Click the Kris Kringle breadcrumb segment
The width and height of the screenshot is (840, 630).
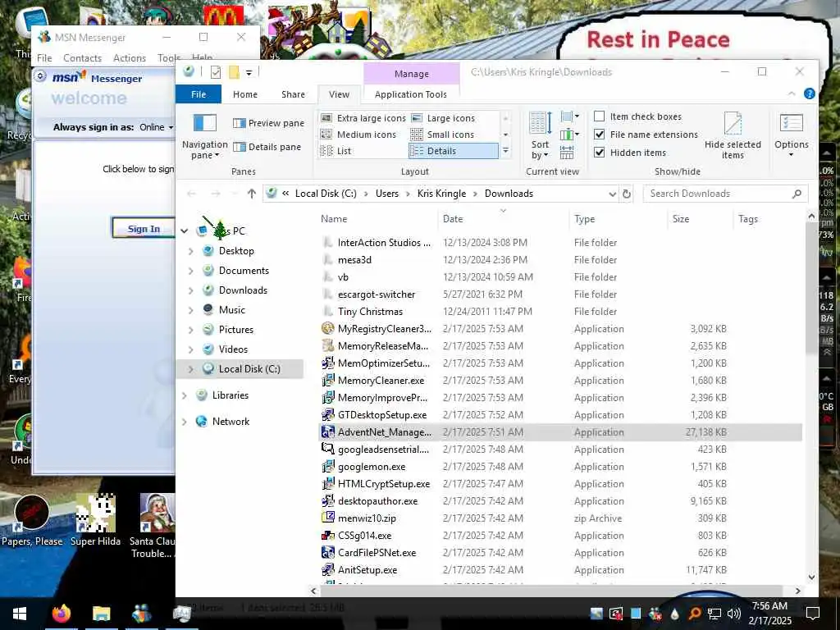click(x=441, y=194)
